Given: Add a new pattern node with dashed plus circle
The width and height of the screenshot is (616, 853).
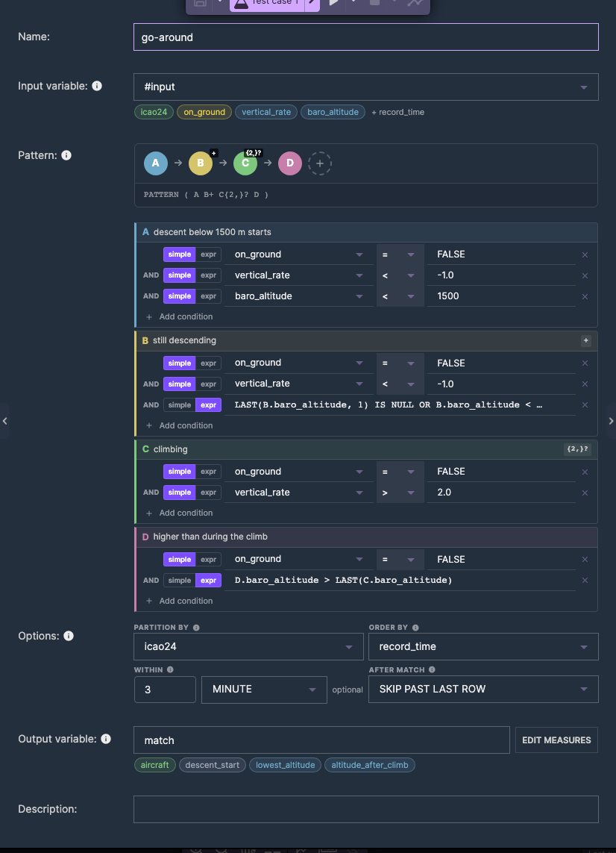Looking at the screenshot, I should 320,163.
